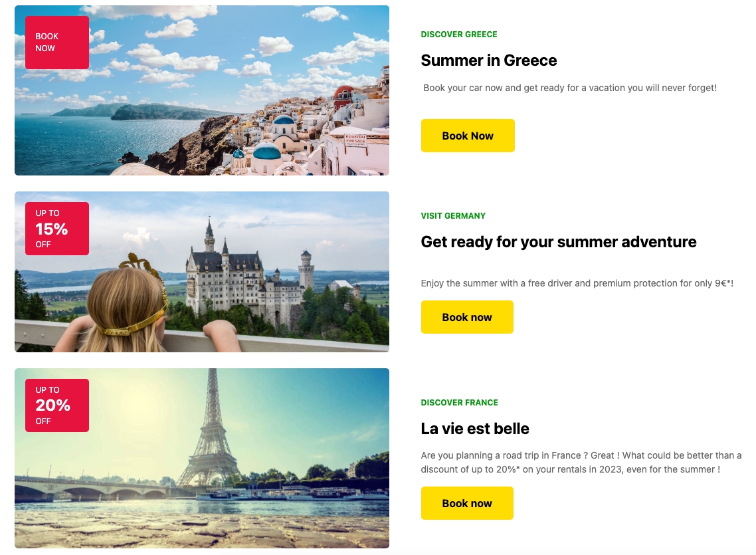The image size is (756, 555).
Task: Open the Neuschwanstein castle promo image
Action: pyautogui.click(x=201, y=272)
